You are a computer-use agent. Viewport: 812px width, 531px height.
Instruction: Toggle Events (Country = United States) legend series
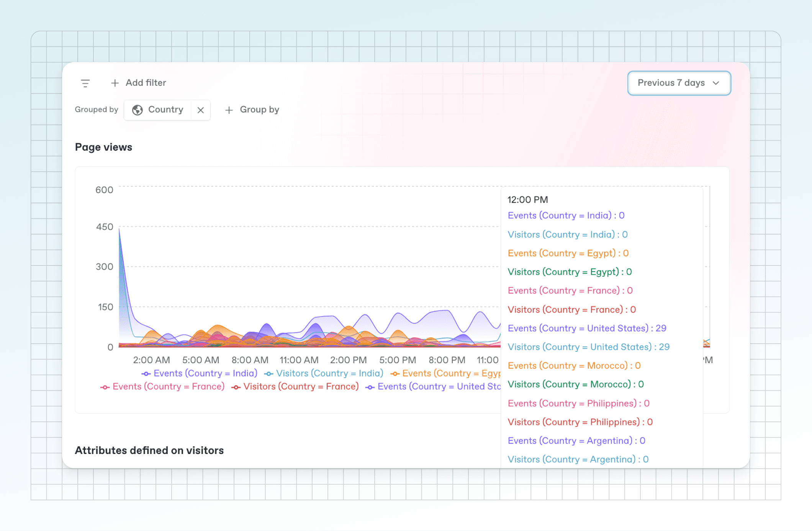433,387
